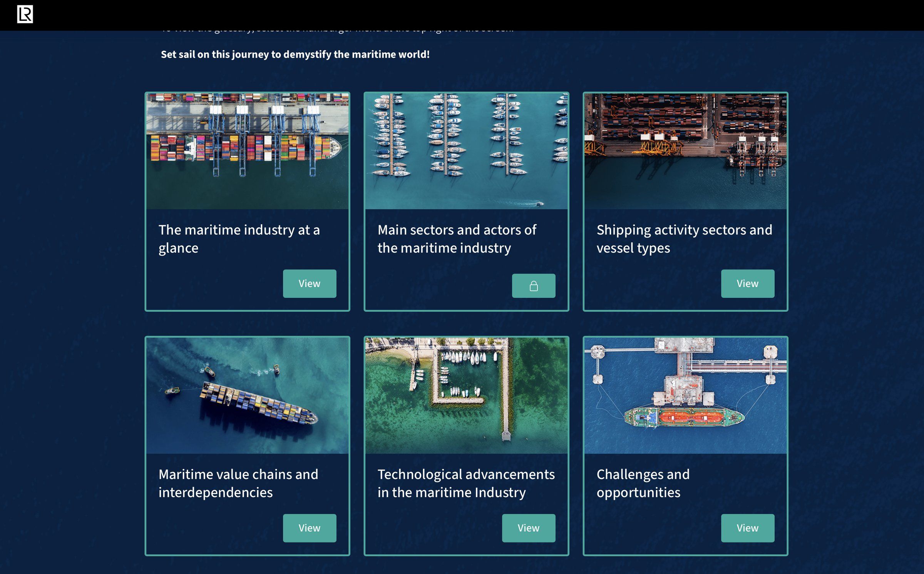Click title 'Main sectors and actors of the maritime industry'
Screen dimensions: 924x574
[x=457, y=239]
